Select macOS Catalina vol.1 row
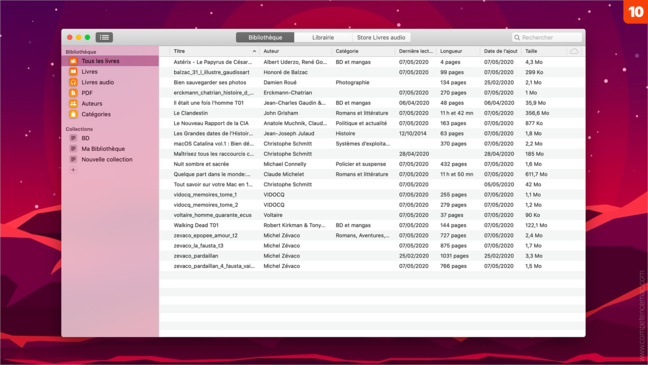Image resolution: width=648 pixels, height=365 pixels. tap(372, 143)
